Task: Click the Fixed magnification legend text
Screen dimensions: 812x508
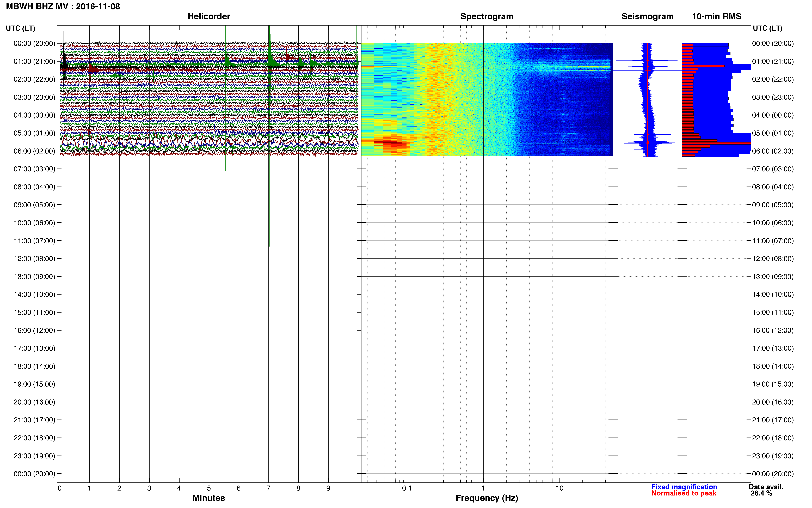Action: click(684, 487)
